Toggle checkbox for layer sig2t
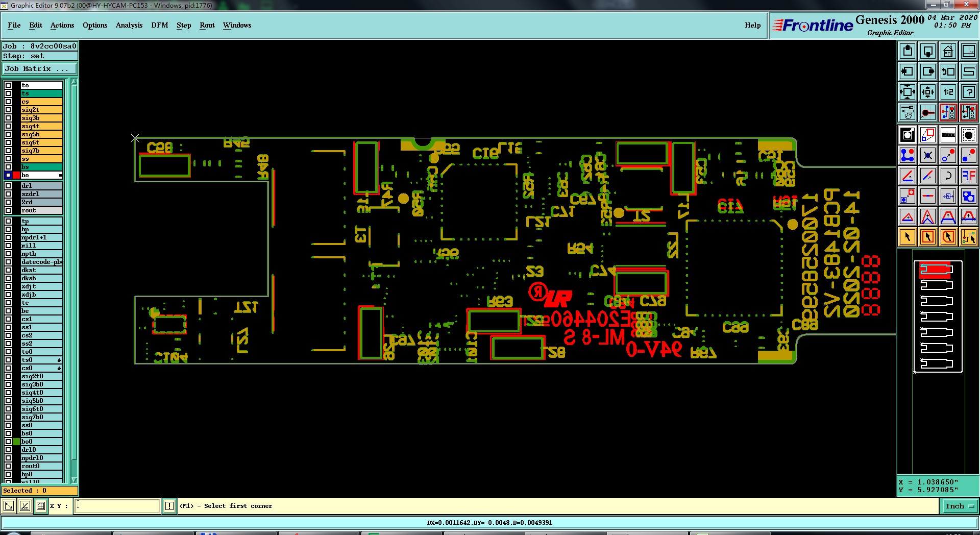The image size is (980, 535). coord(8,110)
